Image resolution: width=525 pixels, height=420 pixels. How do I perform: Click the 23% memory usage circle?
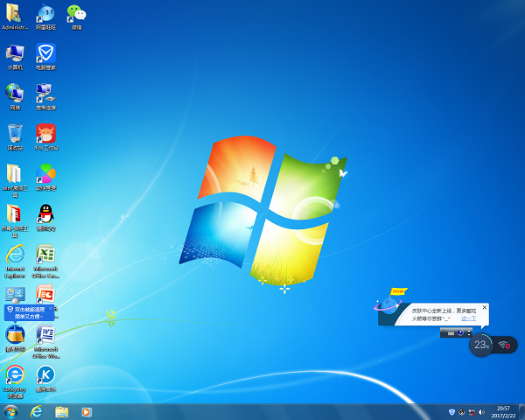[480, 345]
